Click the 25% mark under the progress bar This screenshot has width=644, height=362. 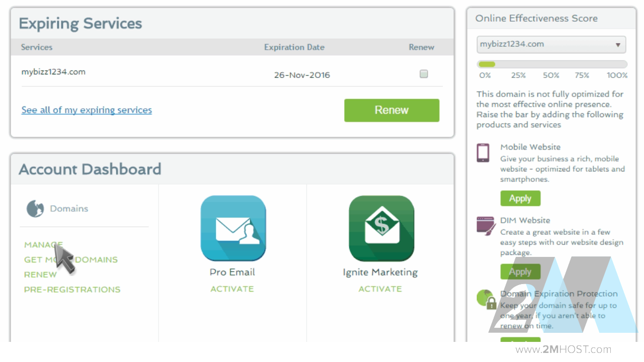519,75
